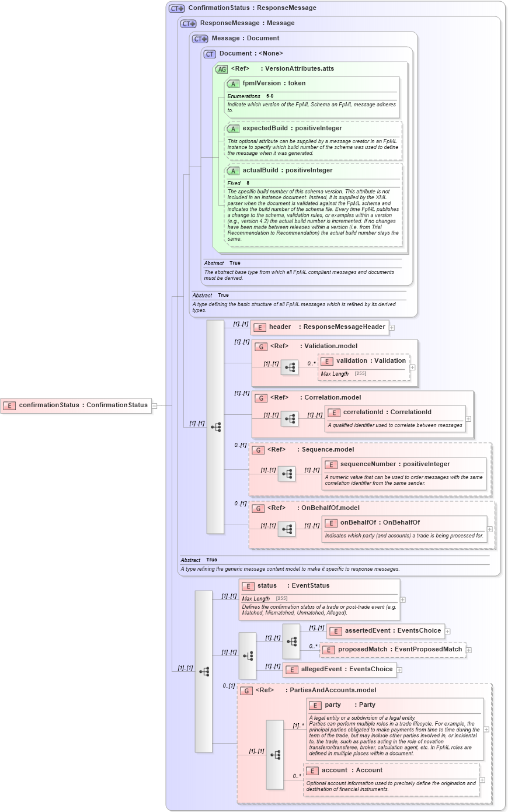Screen dimensions: 508x812
Task: Click the VersionAttributes.atts reference label
Action: [300, 69]
